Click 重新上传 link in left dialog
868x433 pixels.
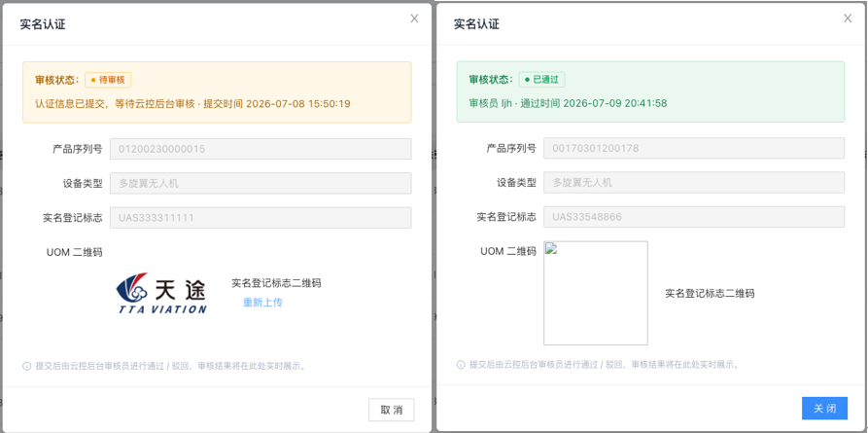point(263,303)
